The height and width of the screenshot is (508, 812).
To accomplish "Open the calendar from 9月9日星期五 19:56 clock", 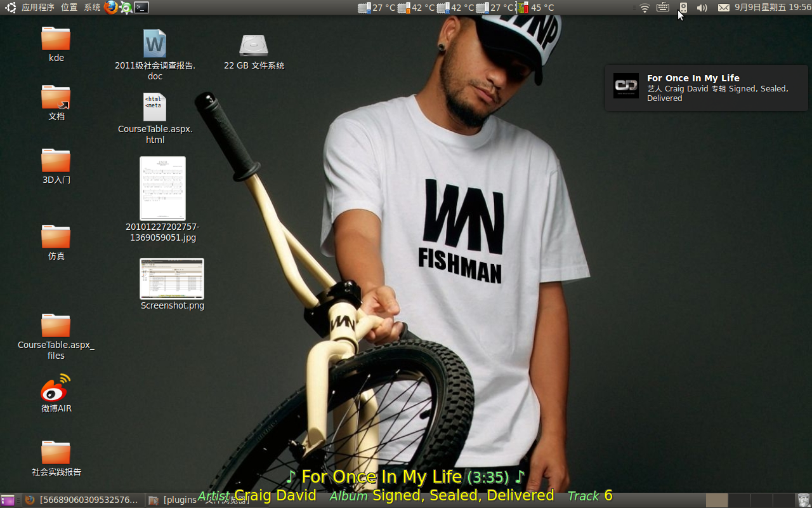I will (773, 8).
